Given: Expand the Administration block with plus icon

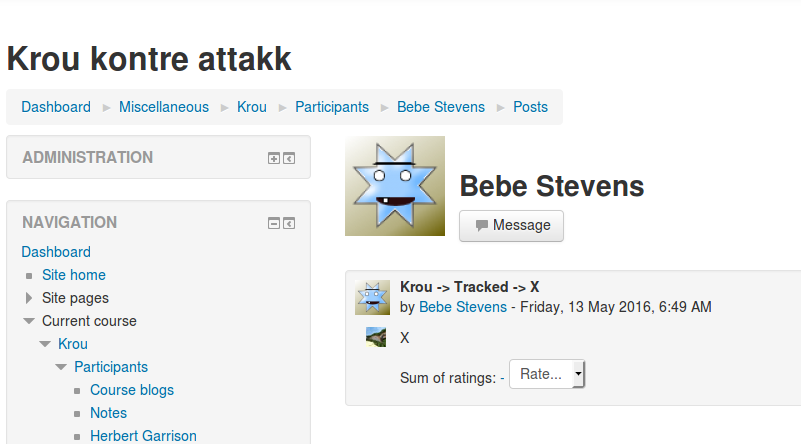Looking at the screenshot, I should pos(274,158).
